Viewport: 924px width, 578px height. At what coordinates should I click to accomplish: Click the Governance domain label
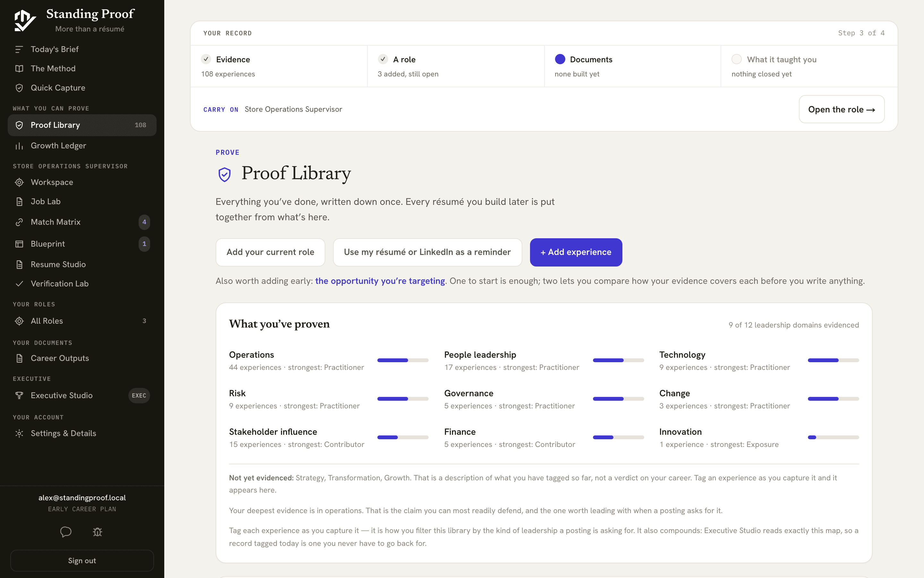[x=468, y=393]
